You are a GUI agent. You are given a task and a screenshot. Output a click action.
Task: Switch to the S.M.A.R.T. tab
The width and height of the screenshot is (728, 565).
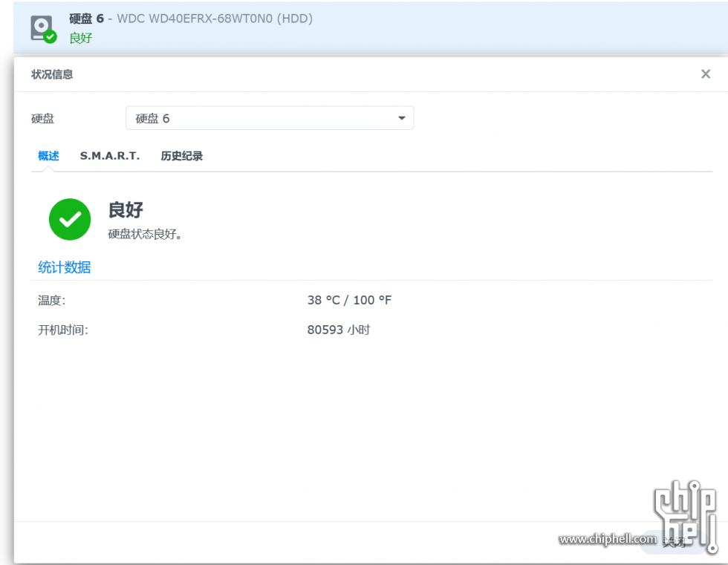tap(110, 156)
